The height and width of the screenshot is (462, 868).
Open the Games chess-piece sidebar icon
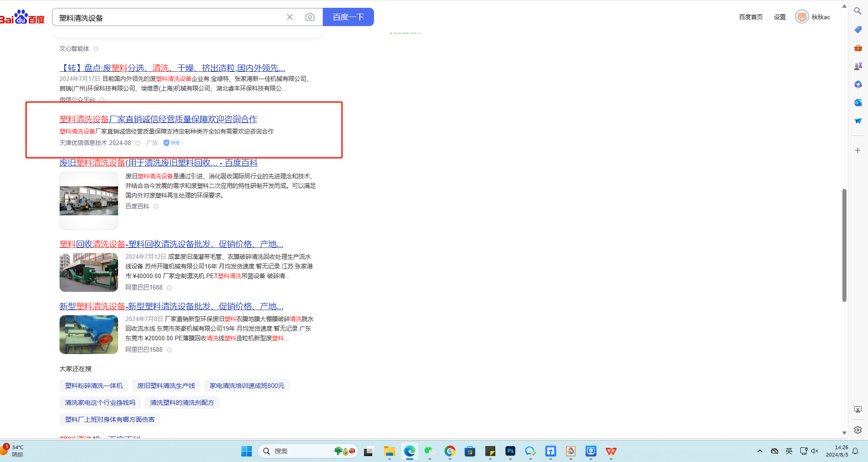coord(858,66)
